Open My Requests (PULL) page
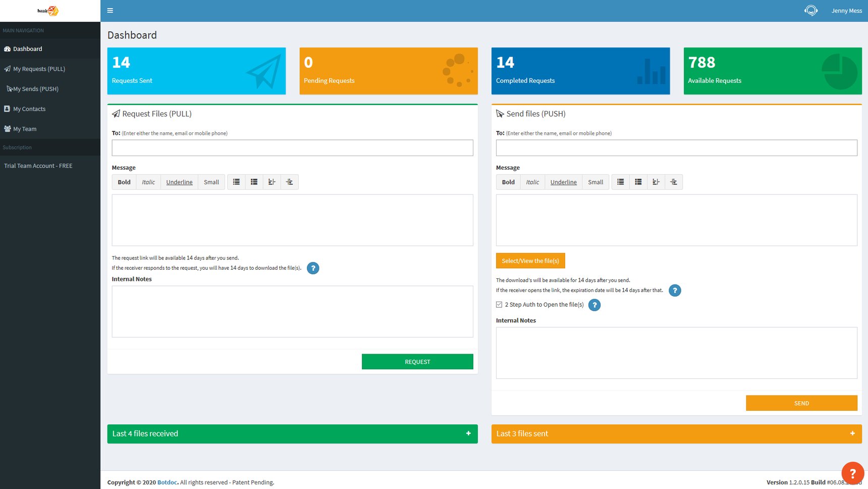Screen dimensions: 868x489 click(50, 69)
